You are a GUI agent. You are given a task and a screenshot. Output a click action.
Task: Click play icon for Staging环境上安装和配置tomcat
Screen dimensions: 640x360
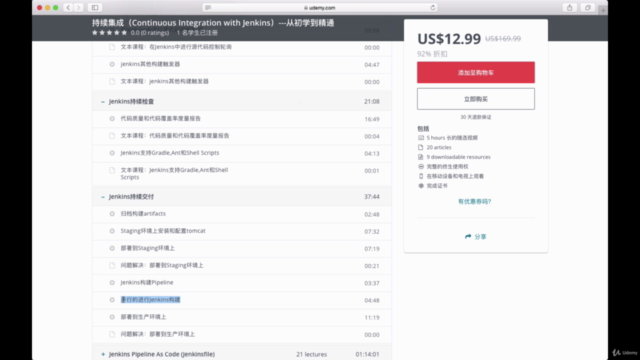click(112, 231)
